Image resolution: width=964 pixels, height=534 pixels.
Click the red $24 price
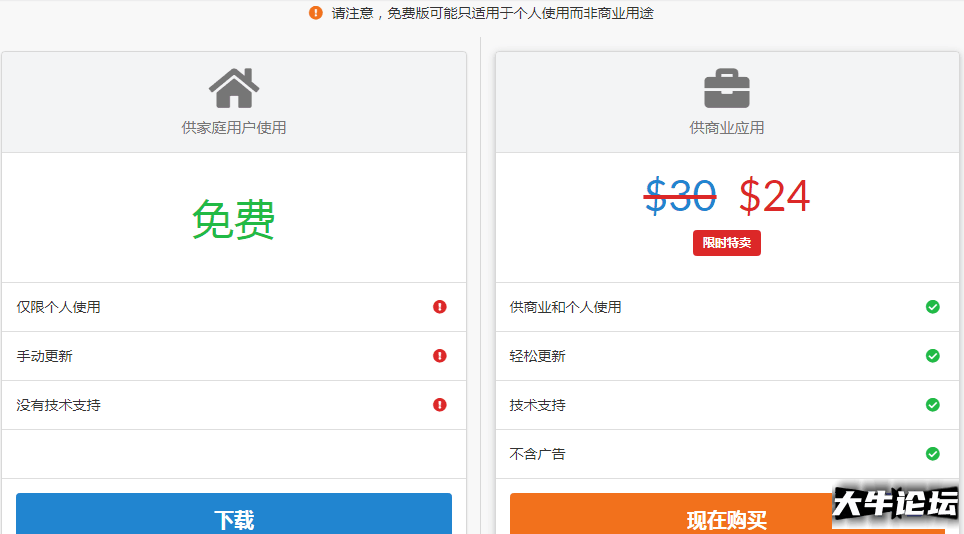[775, 196]
